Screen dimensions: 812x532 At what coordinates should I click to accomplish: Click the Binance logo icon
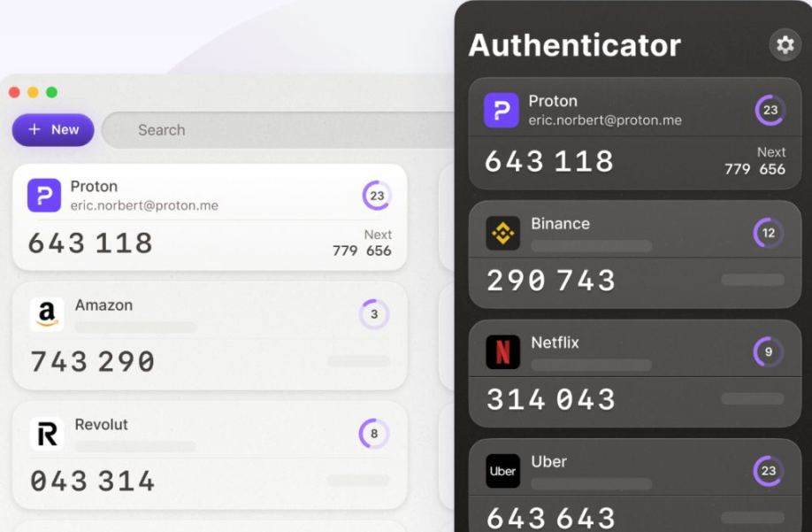point(502,233)
